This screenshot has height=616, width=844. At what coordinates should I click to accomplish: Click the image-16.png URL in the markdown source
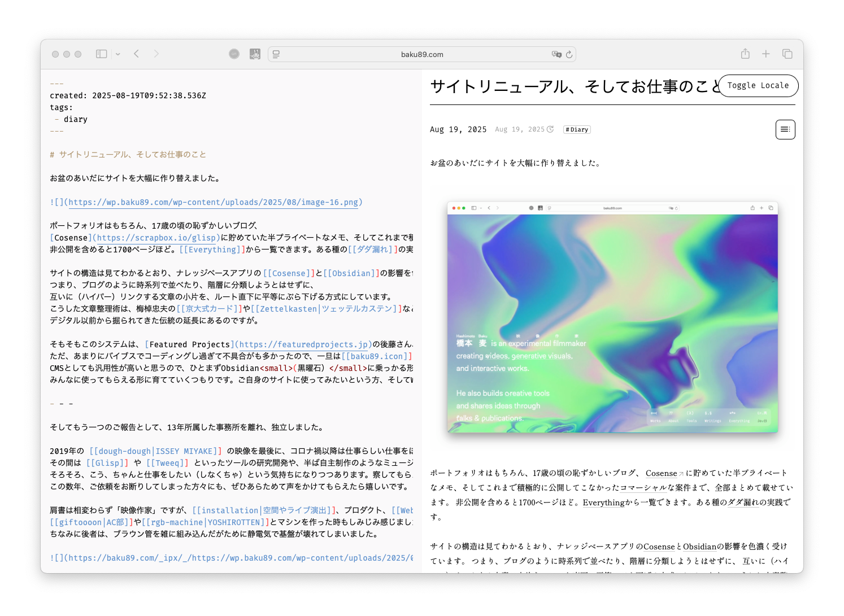coord(214,202)
